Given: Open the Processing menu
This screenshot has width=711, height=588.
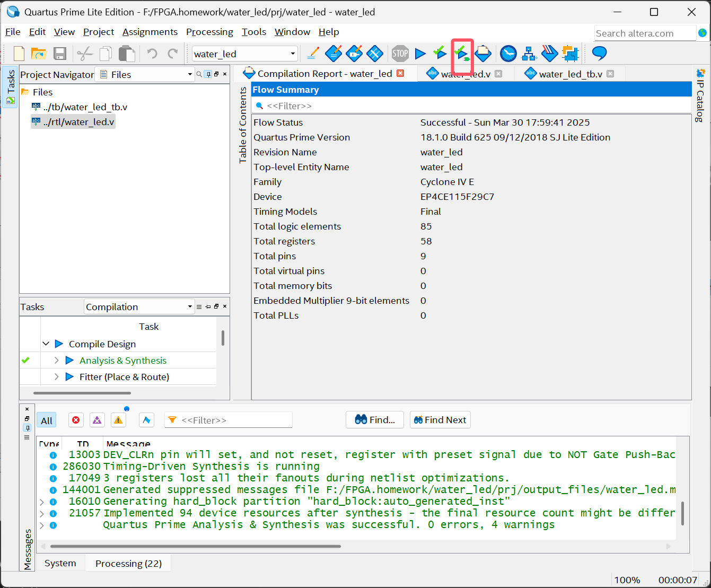Looking at the screenshot, I should (209, 32).
